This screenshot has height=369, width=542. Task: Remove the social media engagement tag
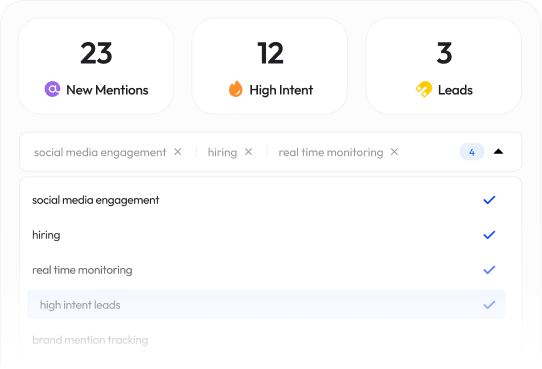click(178, 152)
